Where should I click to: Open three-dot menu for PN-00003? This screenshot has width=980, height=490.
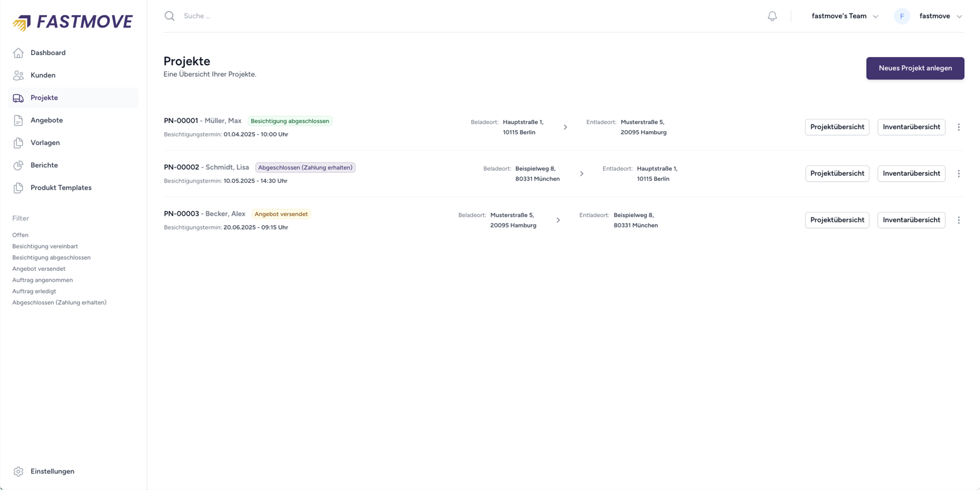pyautogui.click(x=959, y=220)
